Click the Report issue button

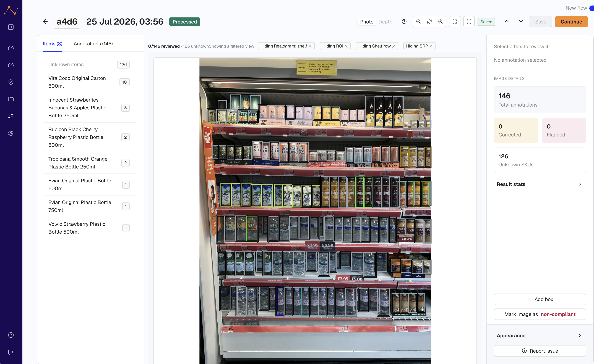coord(540,351)
